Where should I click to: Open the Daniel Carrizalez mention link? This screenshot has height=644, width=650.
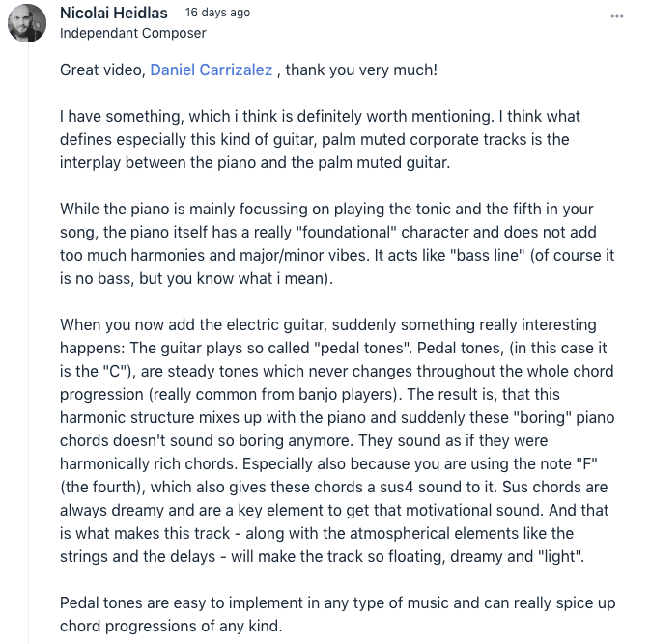[x=211, y=70]
